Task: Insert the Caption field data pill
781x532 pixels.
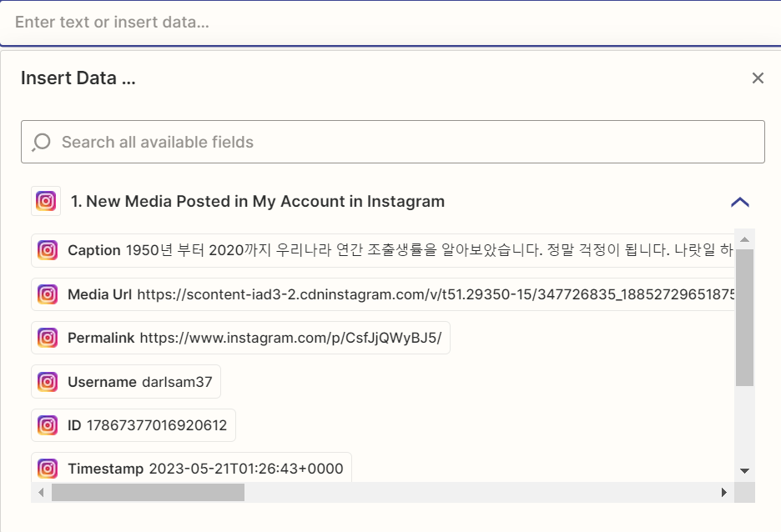Action: pos(383,250)
